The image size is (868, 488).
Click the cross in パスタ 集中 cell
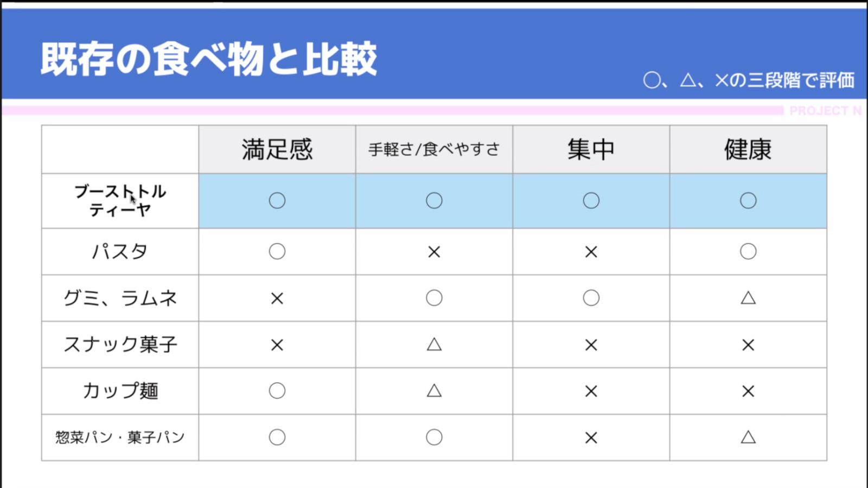pos(591,252)
